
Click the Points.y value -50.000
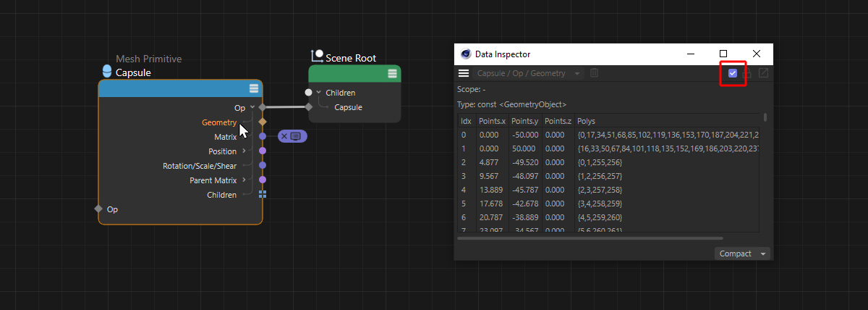pos(526,135)
